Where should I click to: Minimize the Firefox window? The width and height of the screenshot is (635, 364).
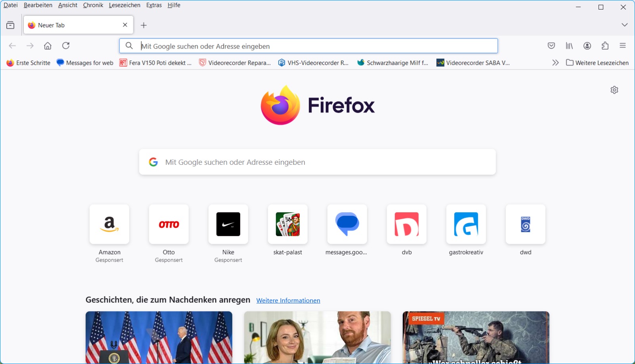click(x=578, y=7)
